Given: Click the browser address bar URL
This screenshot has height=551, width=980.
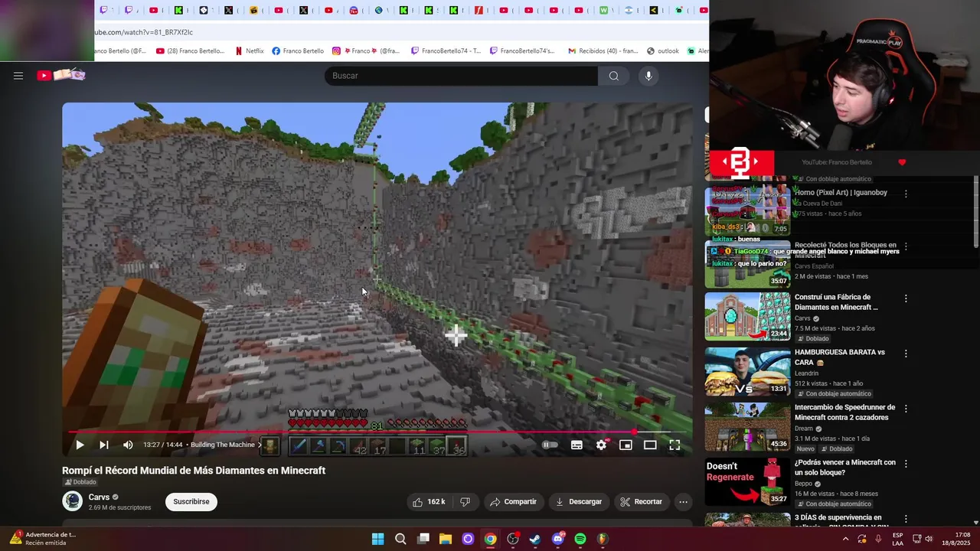Looking at the screenshot, I should (143, 32).
